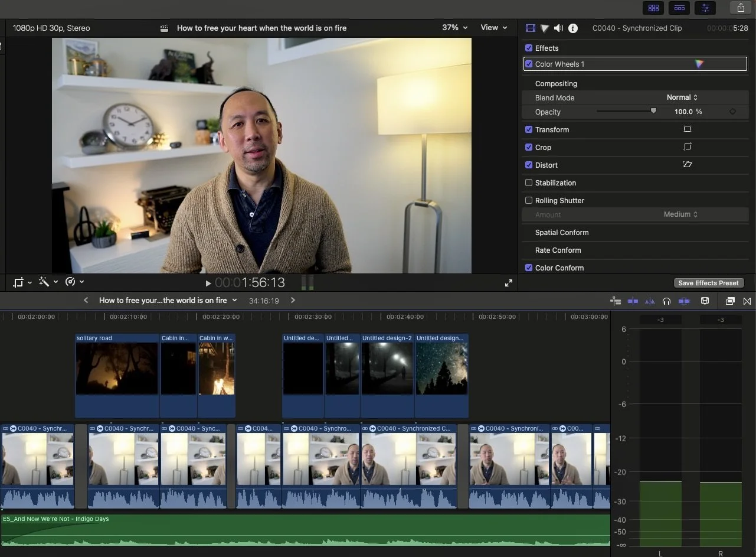Enable audio skimming
Viewport: 756px width, 557px height.
point(650,301)
